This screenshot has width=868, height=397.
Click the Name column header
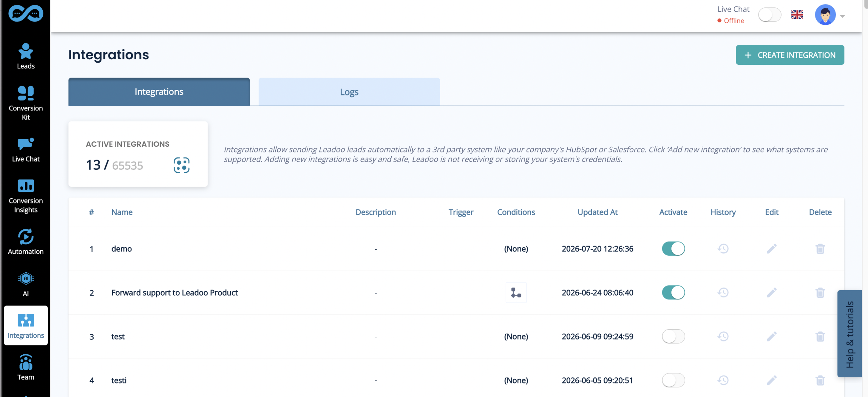[x=122, y=212]
